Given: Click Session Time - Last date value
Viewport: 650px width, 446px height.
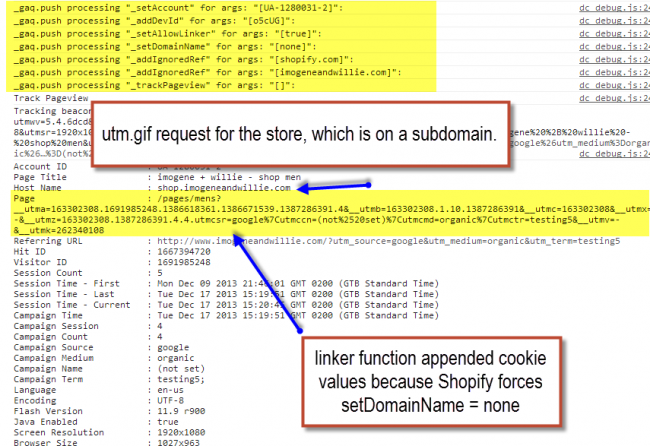Looking at the screenshot, I should pos(298,294).
